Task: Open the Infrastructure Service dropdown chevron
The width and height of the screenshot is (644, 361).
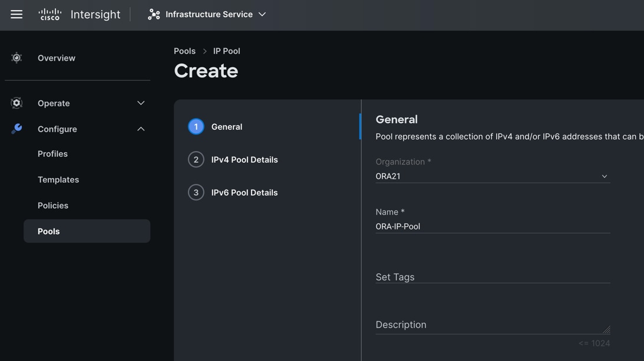Action: 262,14
